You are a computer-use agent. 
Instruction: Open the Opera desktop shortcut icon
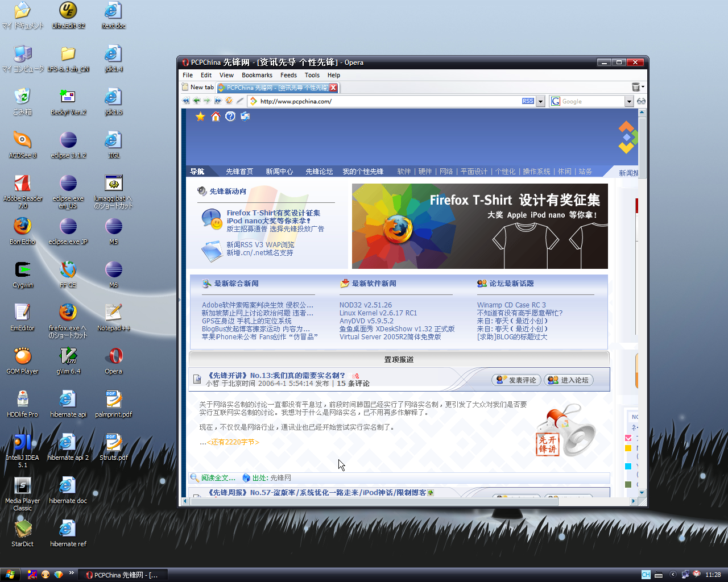pyautogui.click(x=114, y=361)
